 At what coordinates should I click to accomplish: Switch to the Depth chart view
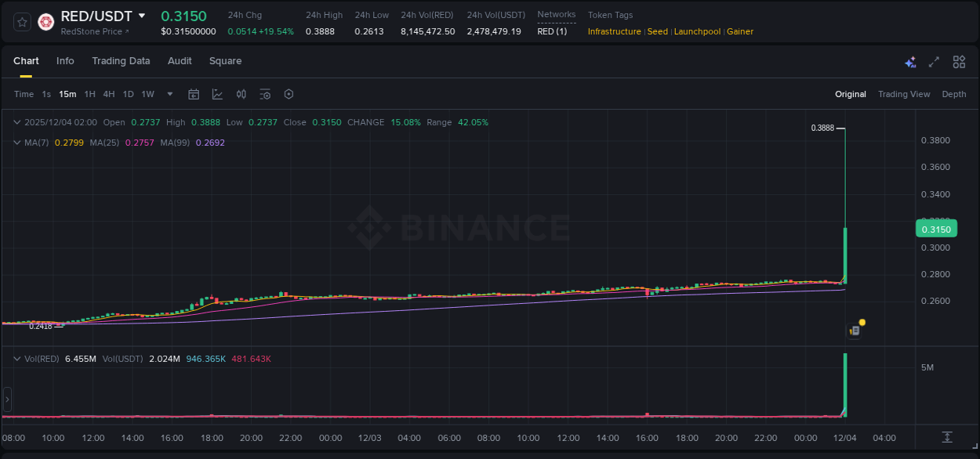coord(954,94)
